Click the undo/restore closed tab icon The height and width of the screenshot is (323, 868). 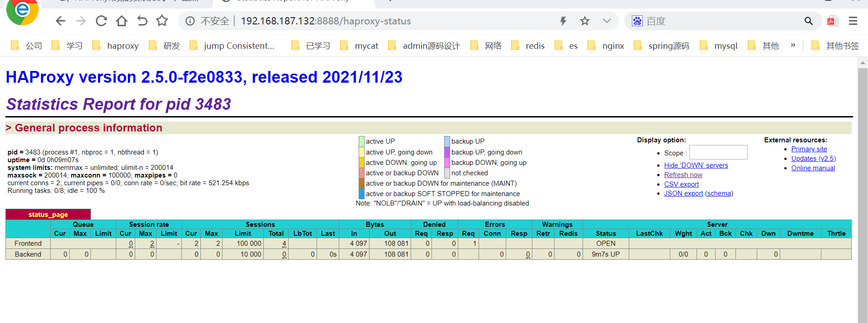pyautogui.click(x=142, y=21)
